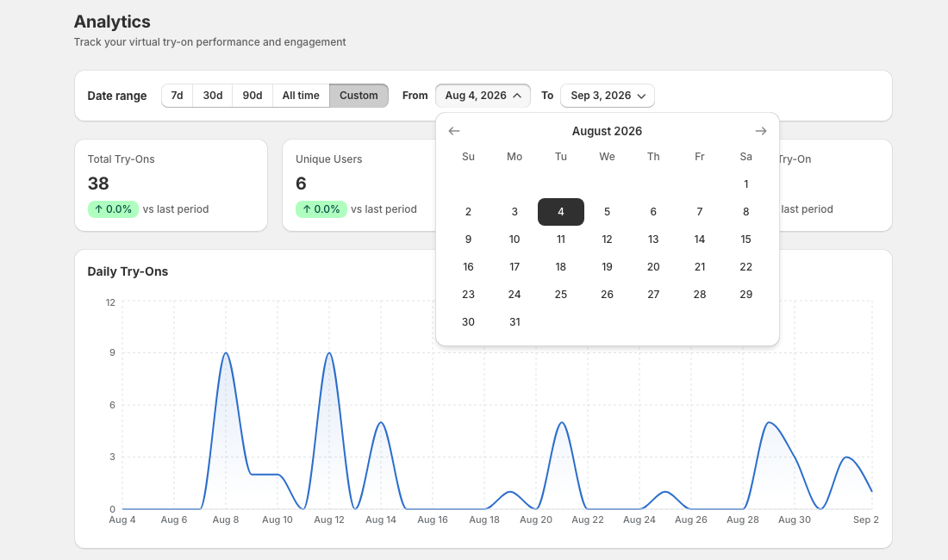Click the Unique Users value 6
Screen dimensions: 948x560
pyautogui.click(x=301, y=184)
